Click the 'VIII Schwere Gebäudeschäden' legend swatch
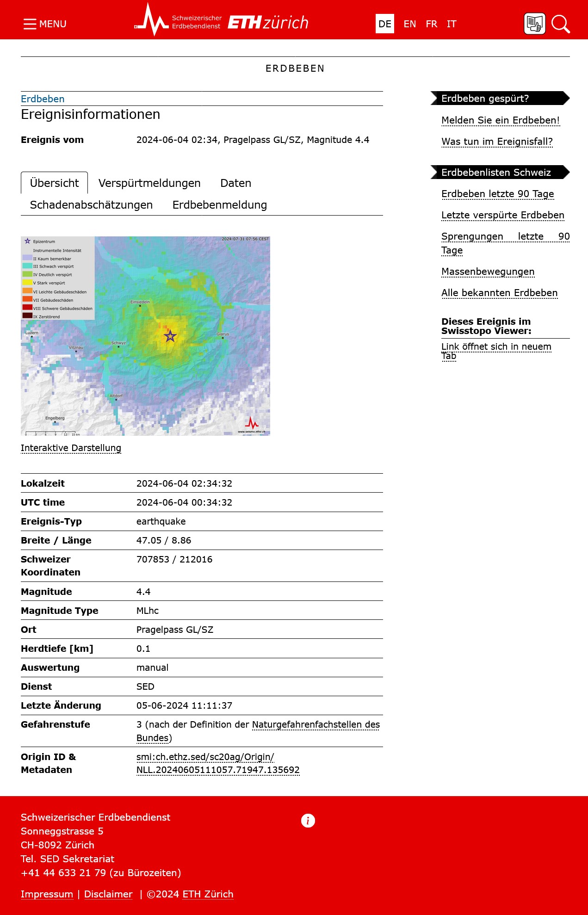This screenshot has height=915, width=588. point(27,307)
